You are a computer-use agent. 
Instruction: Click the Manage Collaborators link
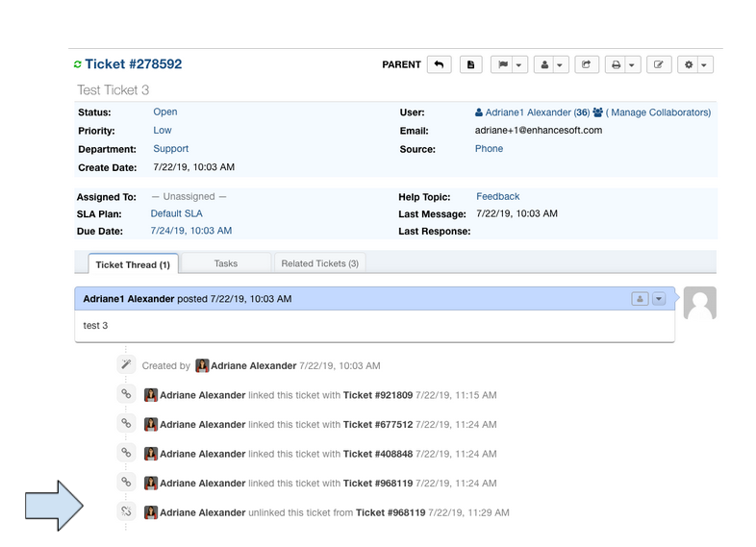coord(661,112)
